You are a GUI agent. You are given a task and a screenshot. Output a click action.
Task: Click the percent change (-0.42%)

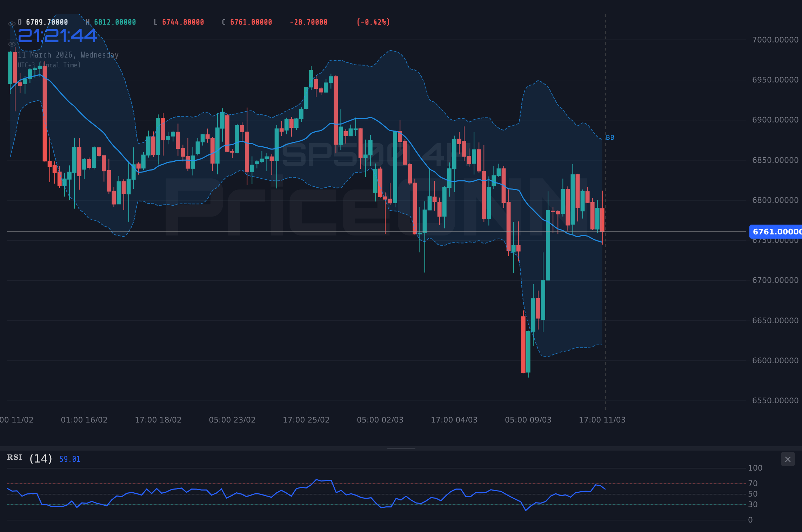(373, 22)
